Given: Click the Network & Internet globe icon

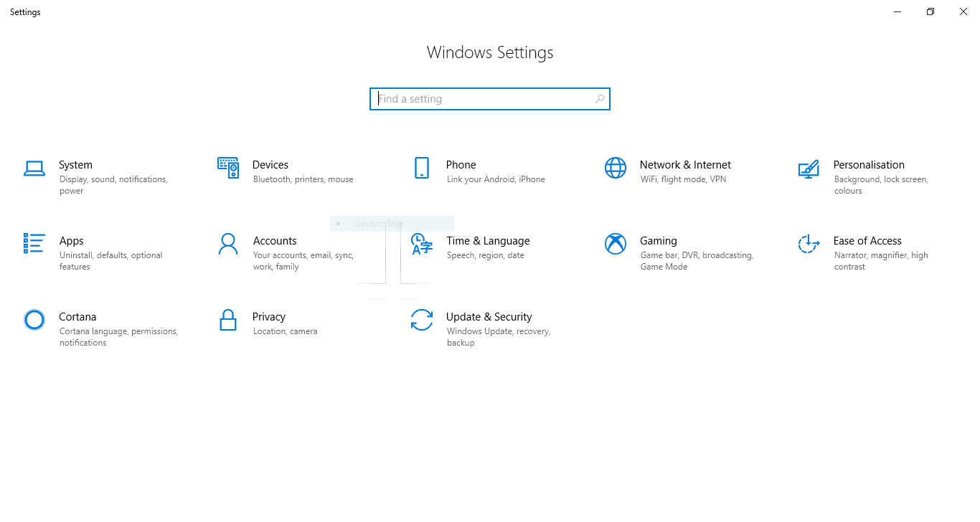Looking at the screenshot, I should [616, 168].
